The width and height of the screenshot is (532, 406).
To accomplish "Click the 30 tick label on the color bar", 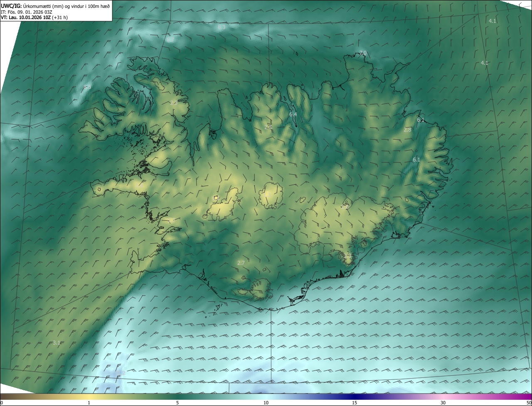I will click(443, 403).
